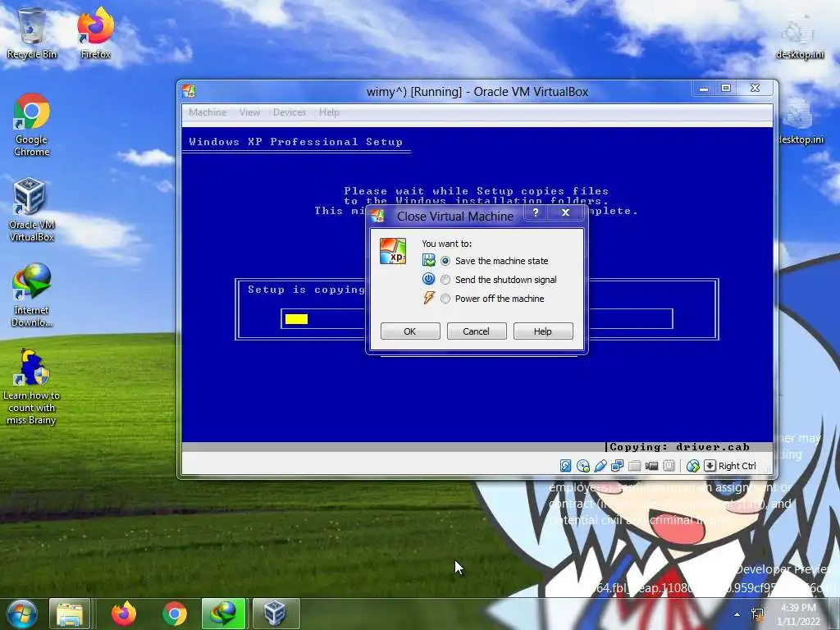840x630 pixels.
Task: Open the Machine menu in VirtualBox
Action: [x=208, y=112]
